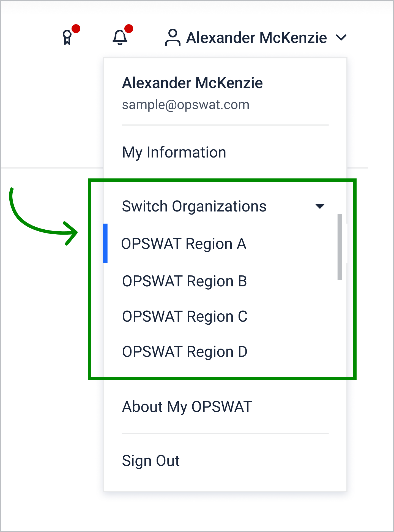Open About My OPSWAT
394x532 pixels.
coord(187,407)
